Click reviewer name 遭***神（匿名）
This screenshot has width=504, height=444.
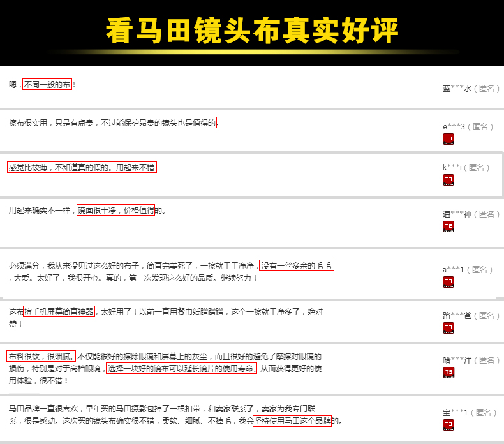(471, 214)
